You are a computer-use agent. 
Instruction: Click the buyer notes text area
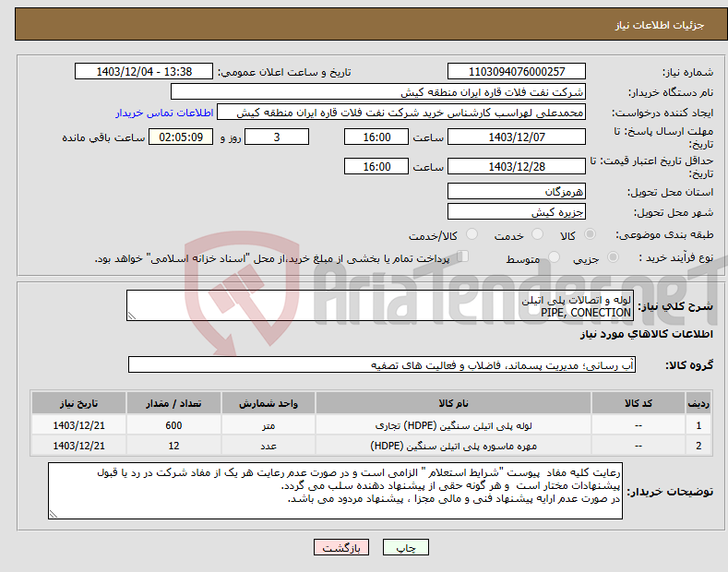[335, 491]
